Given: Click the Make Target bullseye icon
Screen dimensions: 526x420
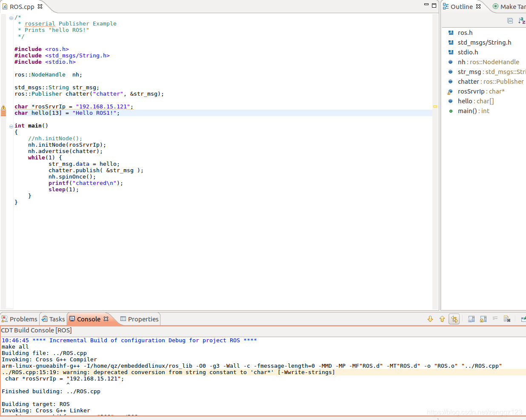Looking at the screenshot, I should pos(495,6).
